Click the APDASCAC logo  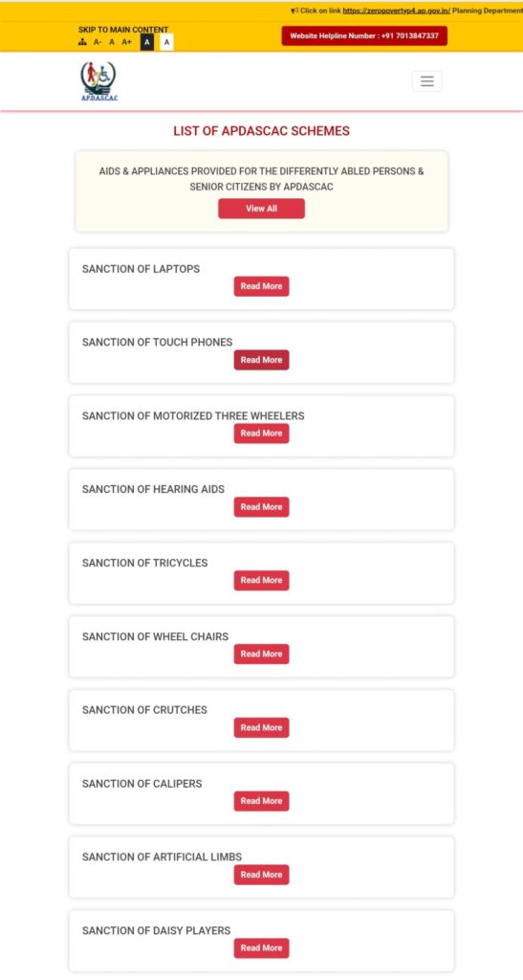pyautogui.click(x=98, y=81)
